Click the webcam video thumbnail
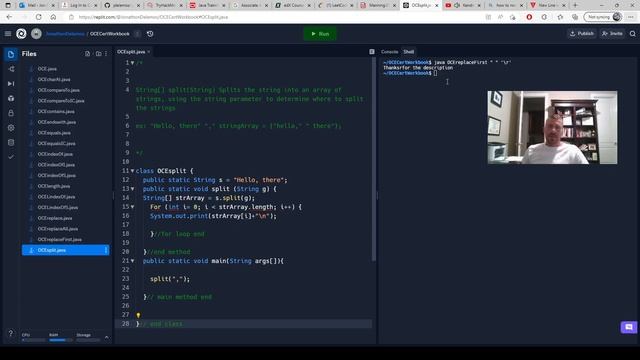Screen dimensions: 640x360 coord(552,127)
